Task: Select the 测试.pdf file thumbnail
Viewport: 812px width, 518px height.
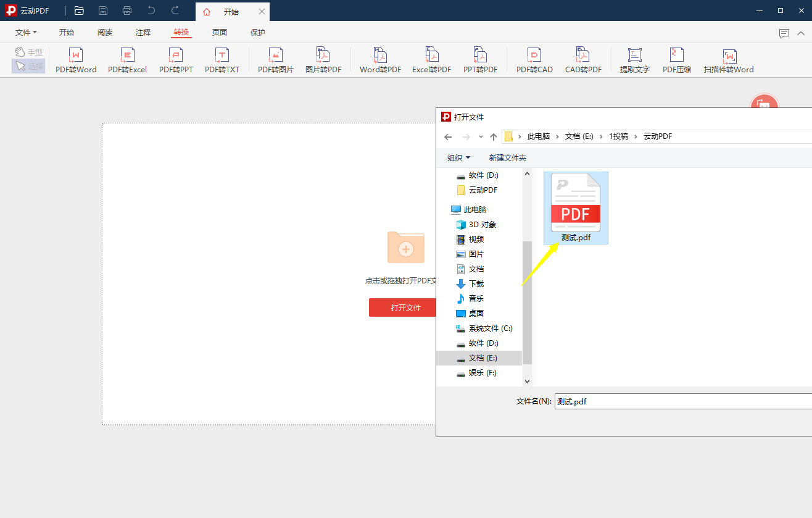Action: coord(576,207)
